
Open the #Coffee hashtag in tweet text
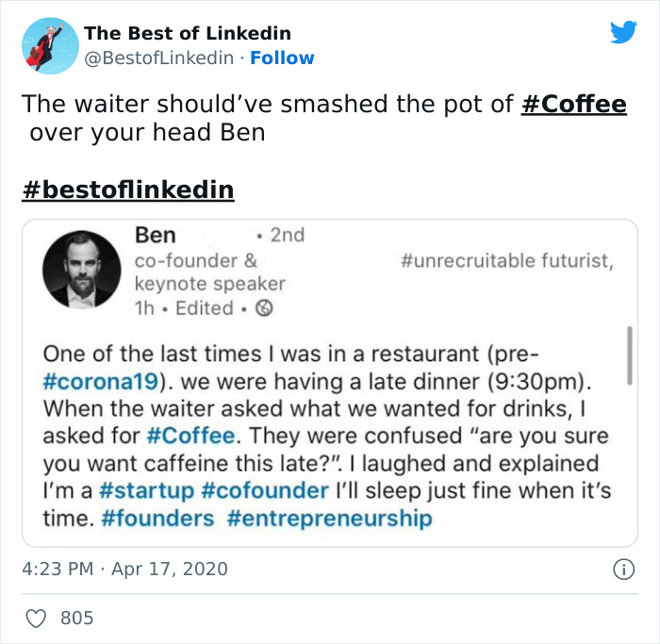pos(573,104)
